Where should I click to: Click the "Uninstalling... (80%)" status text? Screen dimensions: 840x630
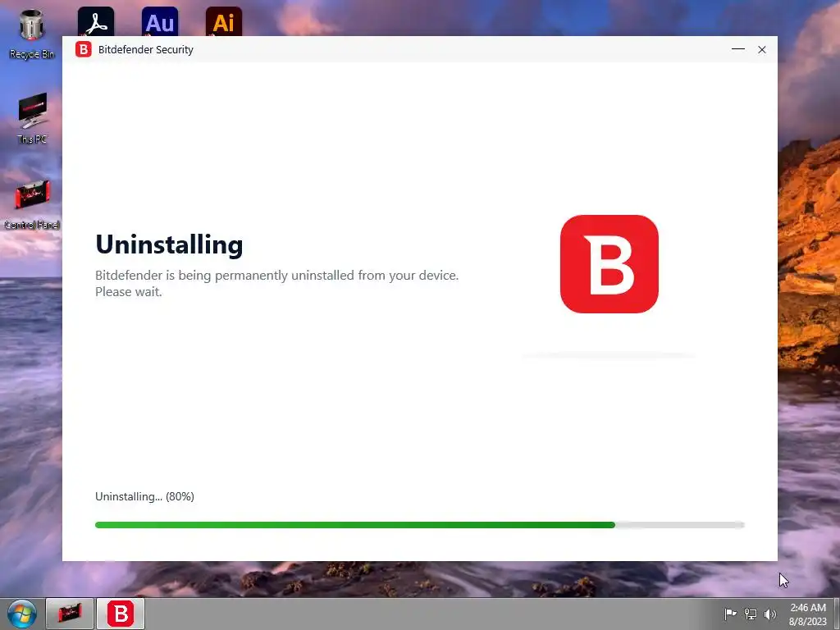(144, 496)
